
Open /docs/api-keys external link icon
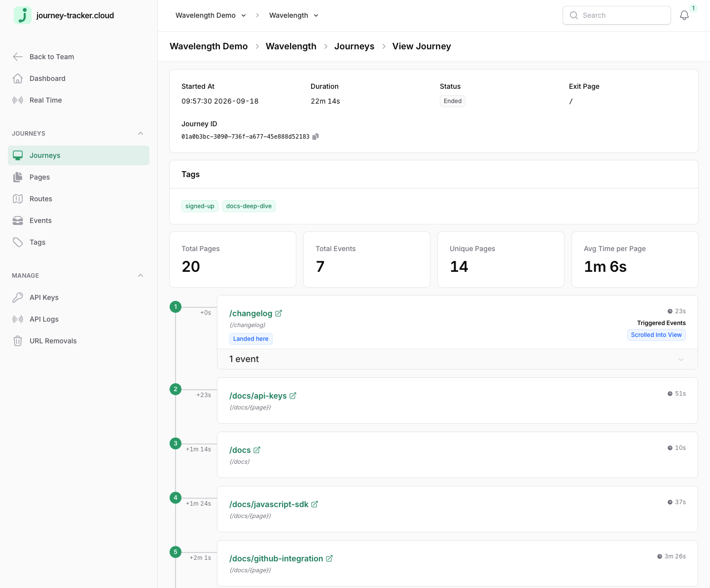(293, 396)
